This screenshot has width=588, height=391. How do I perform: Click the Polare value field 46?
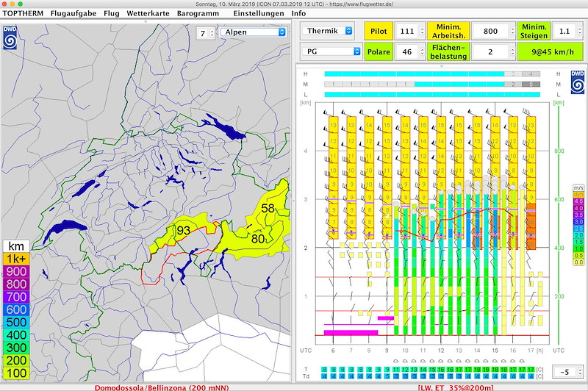point(407,51)
